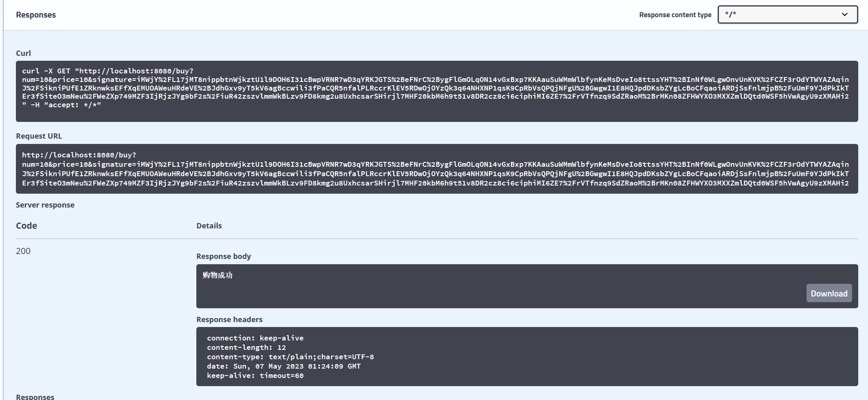868x400 pixels.
Task: Click the 200 status code
Action: point(23,251)
